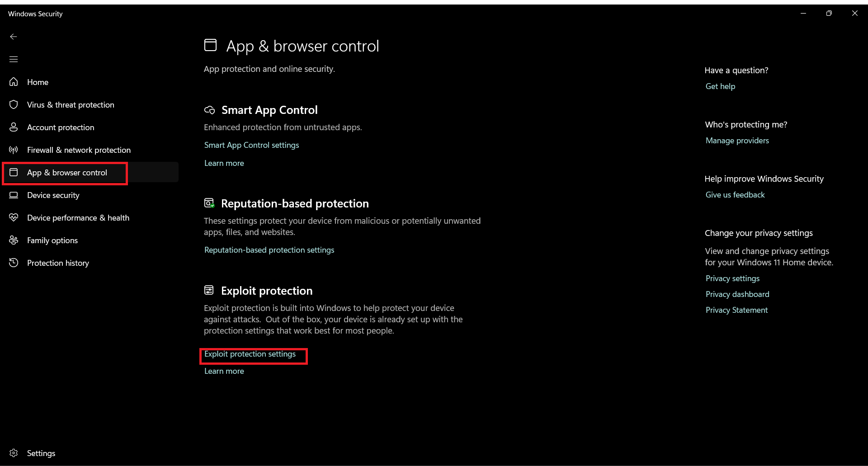Viewport: 868px width, 466px height.
Task: Click the Virus & threat protection shield icon
Action: 14,104
